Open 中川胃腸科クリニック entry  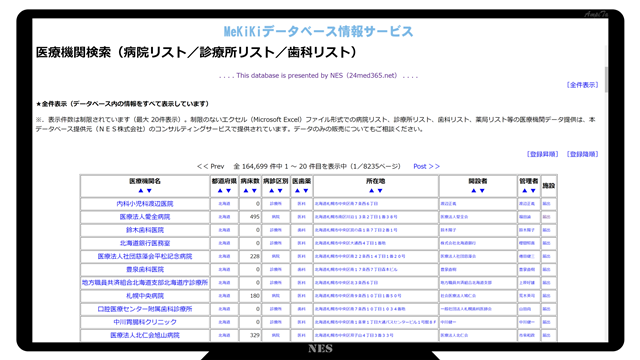(145, 322)
